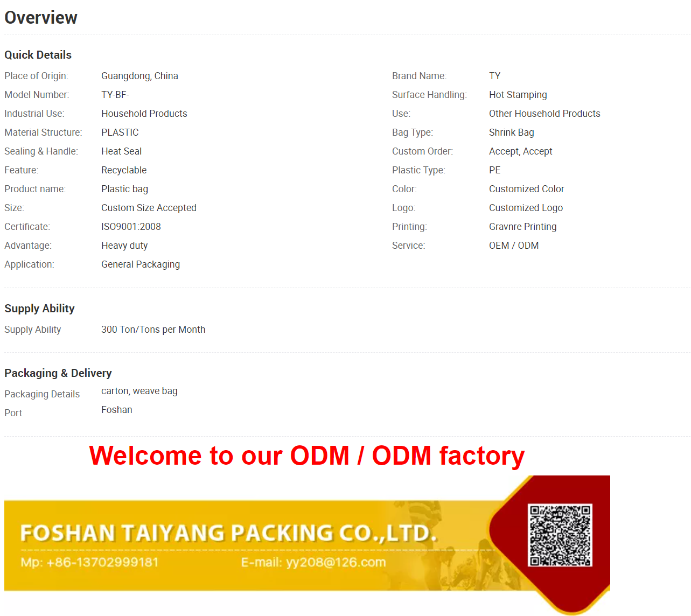Click the Bag Type label

pyautogui.click(x=413, y=132)
